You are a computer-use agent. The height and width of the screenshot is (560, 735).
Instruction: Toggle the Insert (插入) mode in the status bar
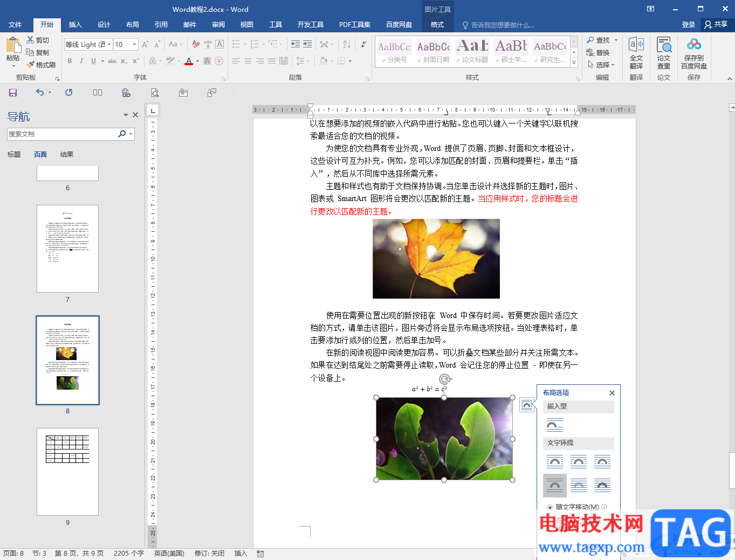click(241, 554)
